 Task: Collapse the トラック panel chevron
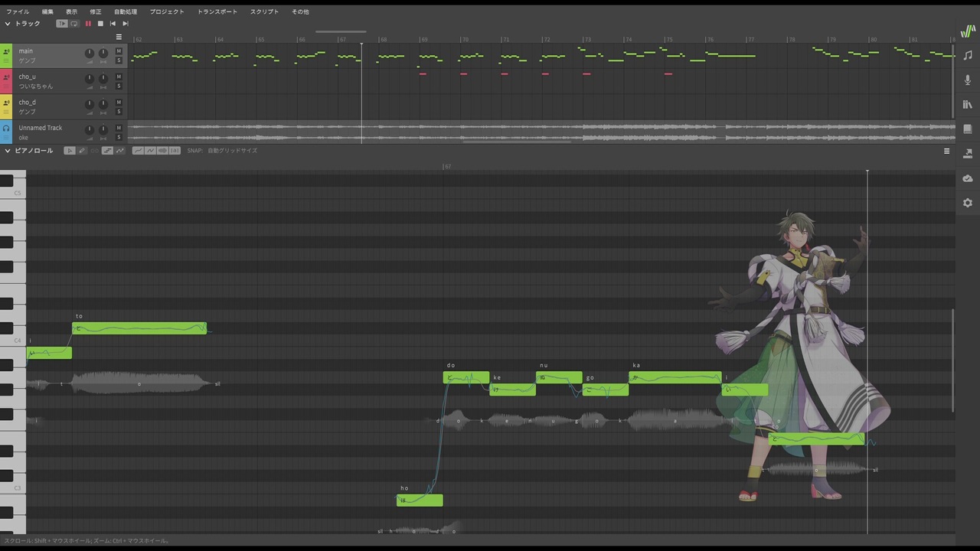coord(8,24)
